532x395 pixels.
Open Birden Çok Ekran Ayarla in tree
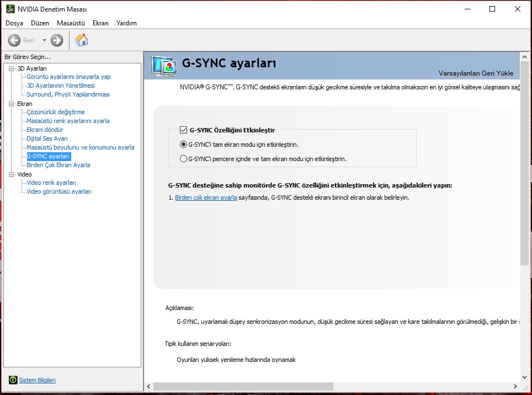pyautogui.click(x=58, y=165)
